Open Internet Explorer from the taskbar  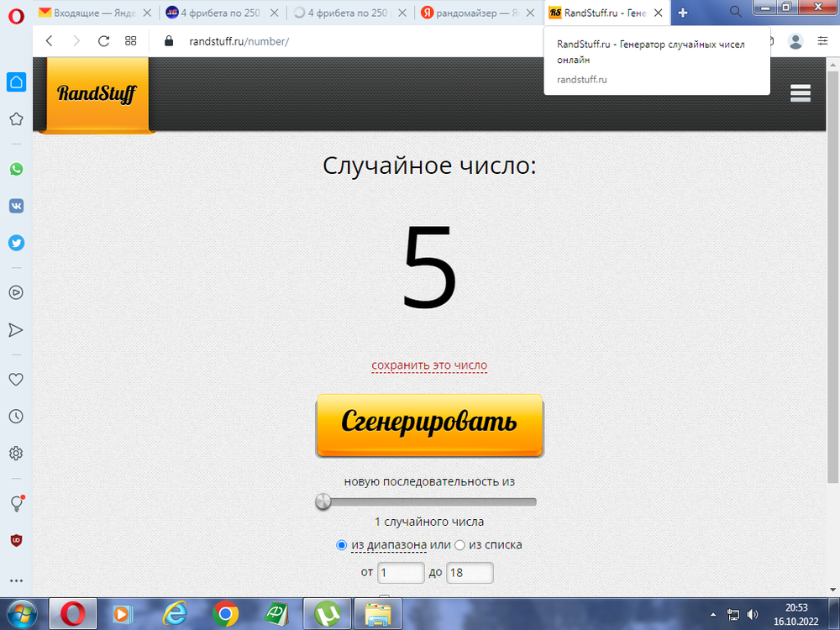click(175, 614)
